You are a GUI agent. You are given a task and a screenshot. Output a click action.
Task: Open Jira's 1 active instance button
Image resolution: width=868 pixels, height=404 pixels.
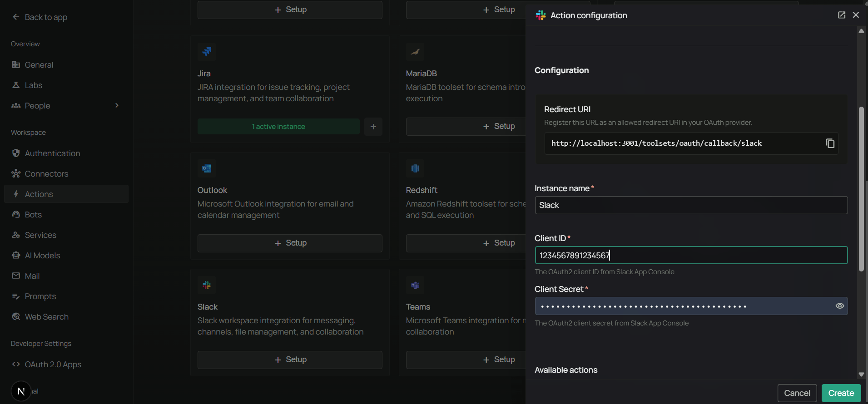point(278,127)
